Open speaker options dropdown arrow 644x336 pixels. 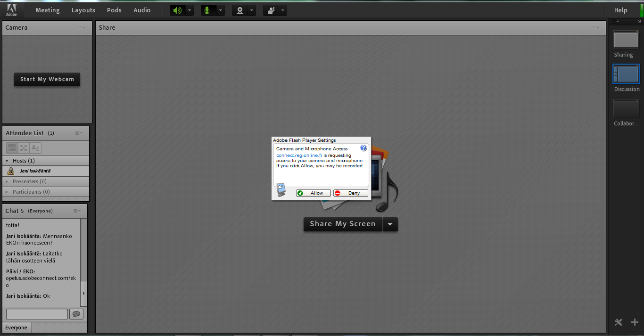tap(189, 10)
